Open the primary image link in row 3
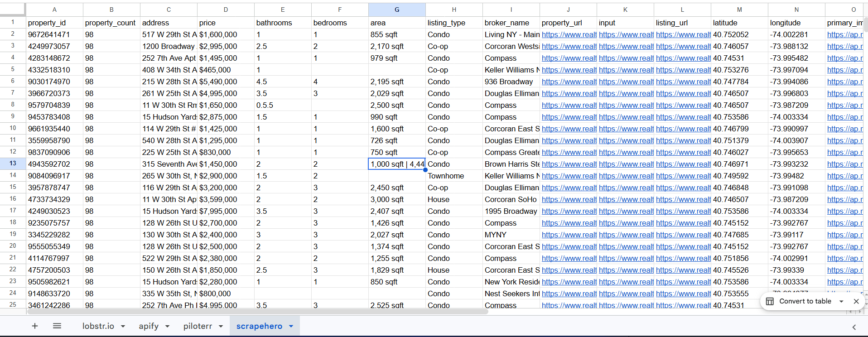The height and width of the screenshot is (337, 868). click(x=845, y=46)
